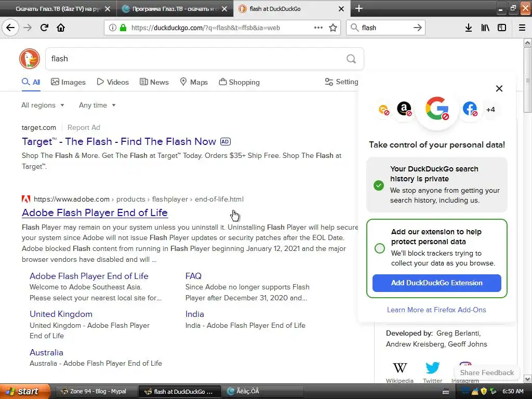The image size is (532, 399).
Task: Toggle the extension protection circle
Action: point(380,248)
